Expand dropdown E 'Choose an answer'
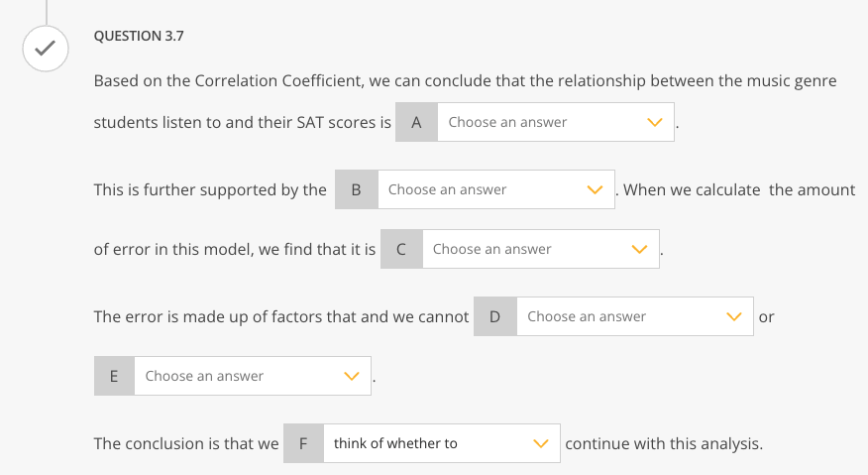This screenshot has height=475, width=868. pos(252,376)
